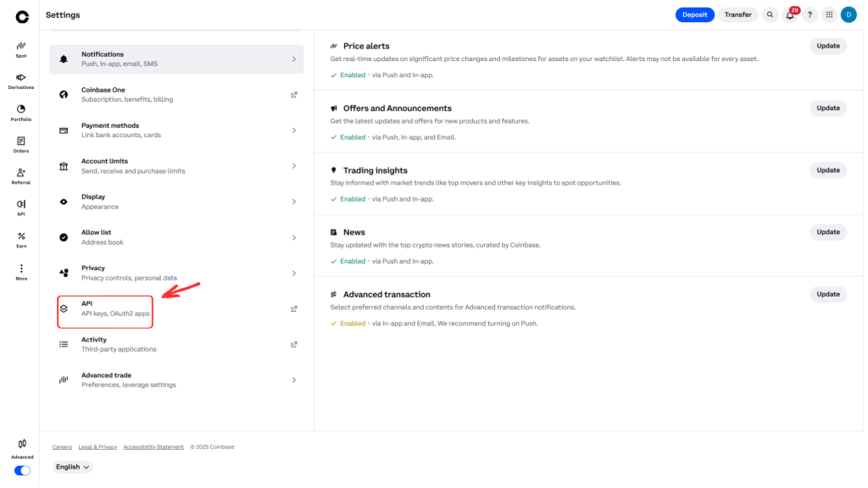Expand the Advanced trade row chevron
868x488 pixels.
click(x=294, y=380)
